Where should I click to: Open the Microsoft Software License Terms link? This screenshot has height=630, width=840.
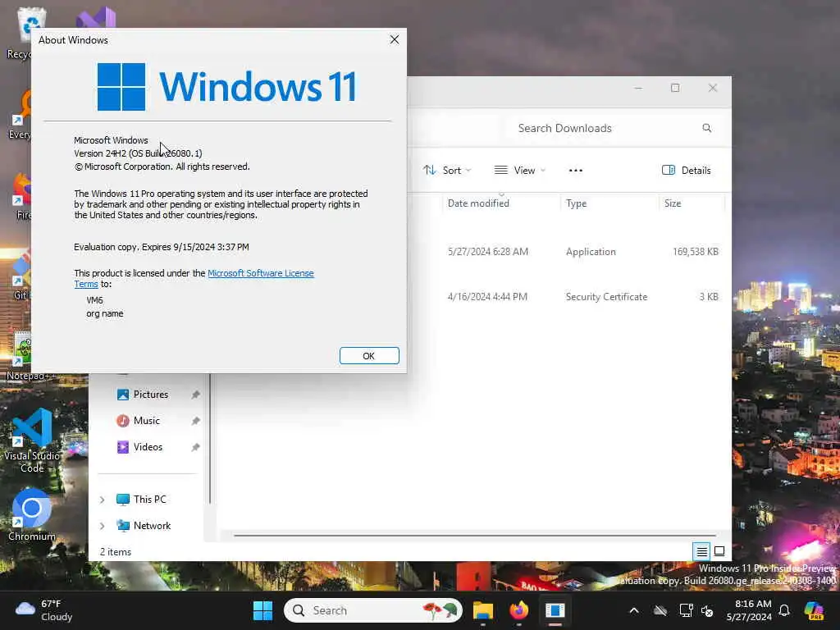[x=260, y=273]
